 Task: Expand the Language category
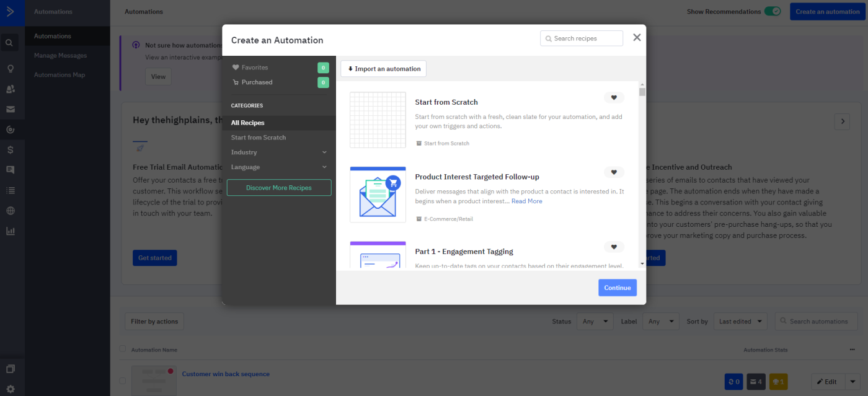click(x=278, y=167)
